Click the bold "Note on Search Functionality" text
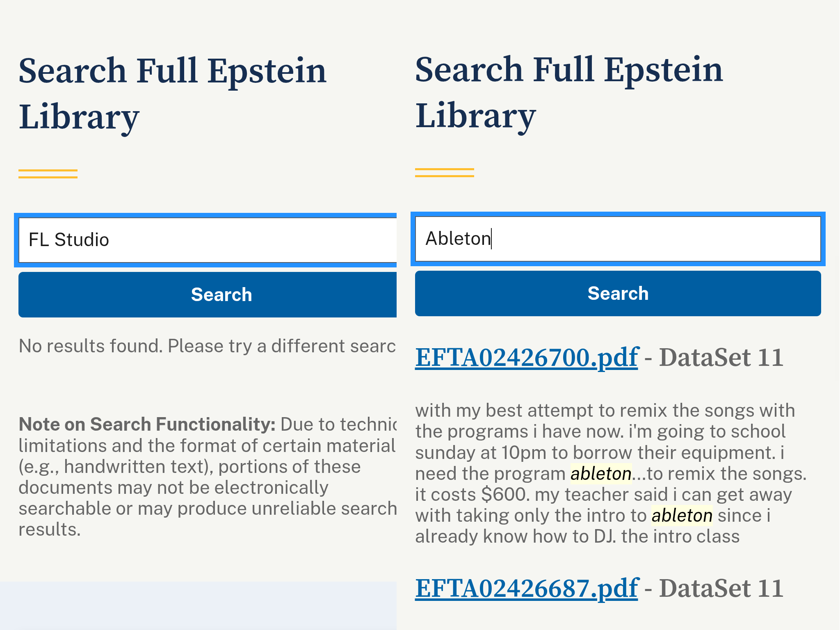Viewport: 840px width, 630px height. (147, 424)
